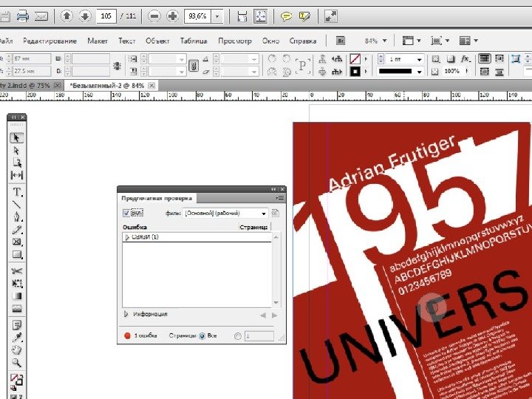
Task: Select the Type tool
Action: click(x=16, y=191)
